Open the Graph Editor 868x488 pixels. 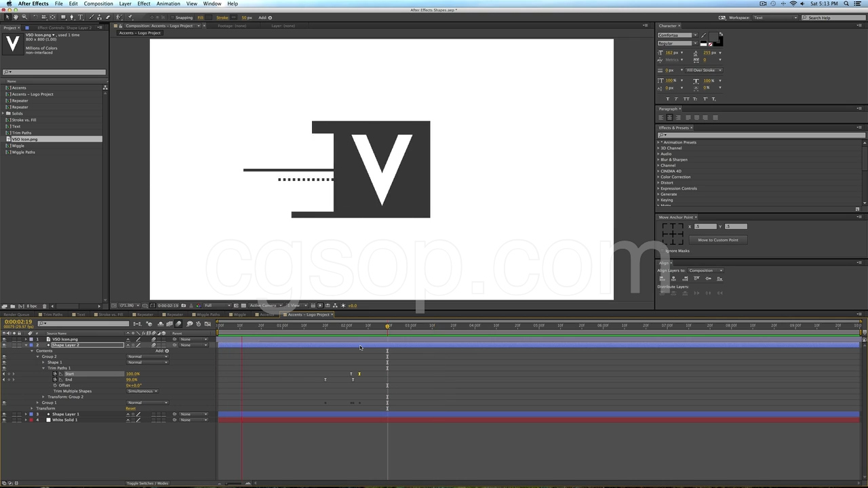tap(208, 324)
